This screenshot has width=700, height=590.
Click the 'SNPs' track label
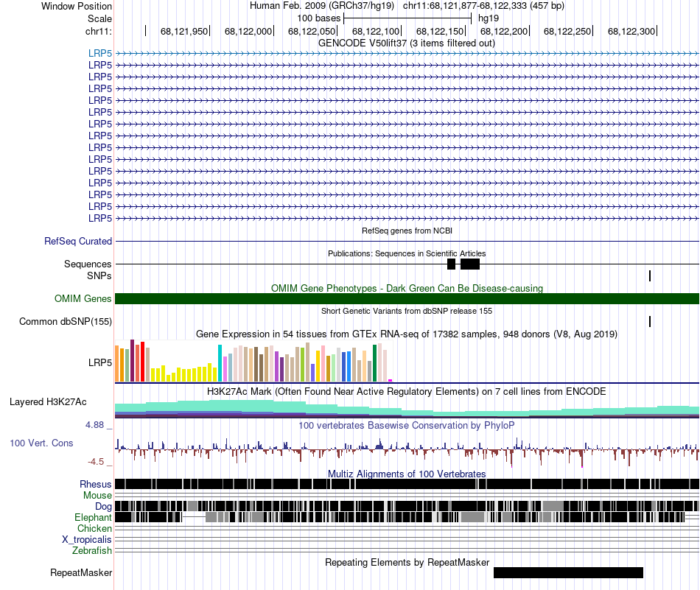click(x=99, y=275)
